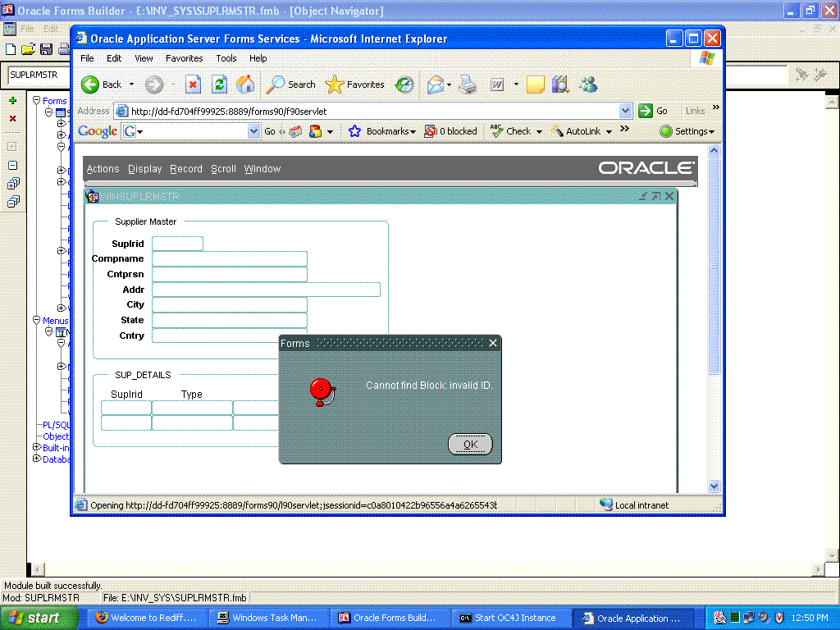Image resolution: width=840 pixels, height=630 pixels.
Task: Open the Actions menu in the Oracle form
Action: coord(103,169)
